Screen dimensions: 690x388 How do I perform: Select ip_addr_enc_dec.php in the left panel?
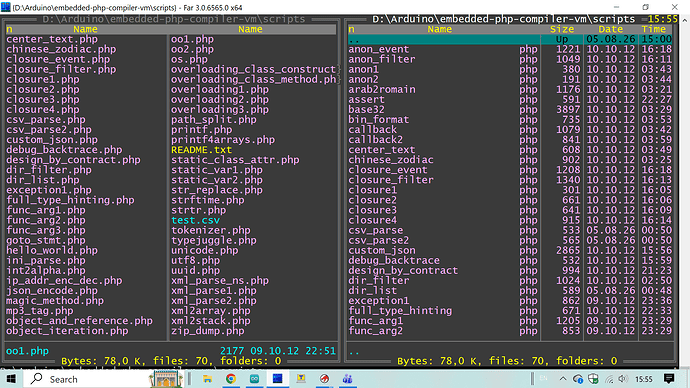[x=64, y=280]
